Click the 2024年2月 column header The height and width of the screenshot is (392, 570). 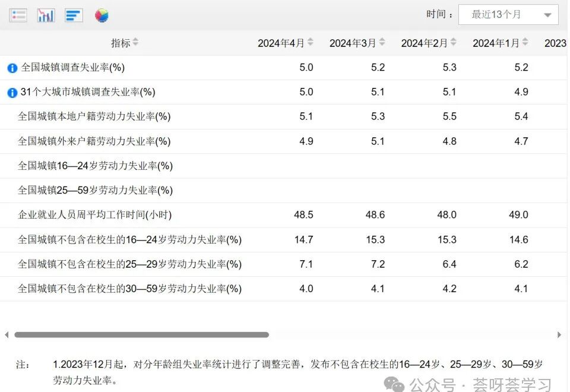point(424,43)
